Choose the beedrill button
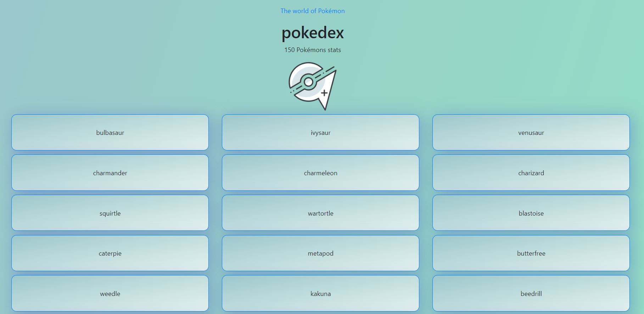Viewport: 644px width, 314px height. coord(531,293)
